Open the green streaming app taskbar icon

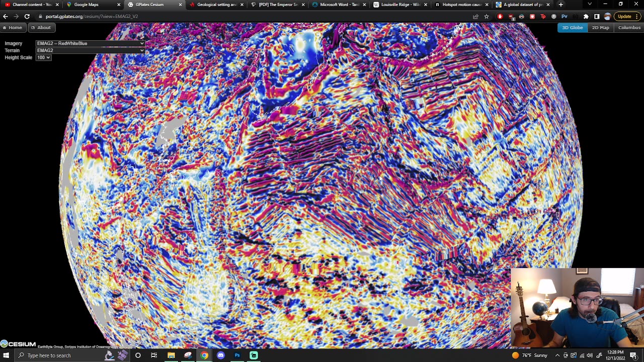click(254, 355)
